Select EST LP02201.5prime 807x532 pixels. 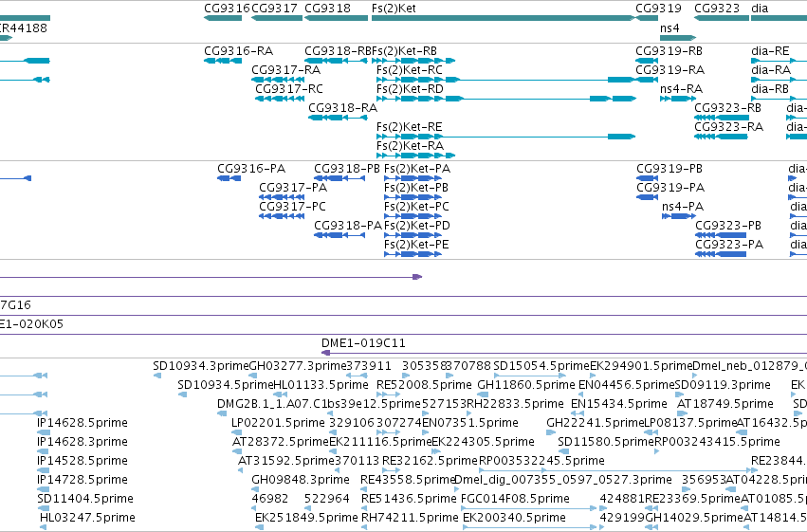pyautogui.click(x=236, y=432)
